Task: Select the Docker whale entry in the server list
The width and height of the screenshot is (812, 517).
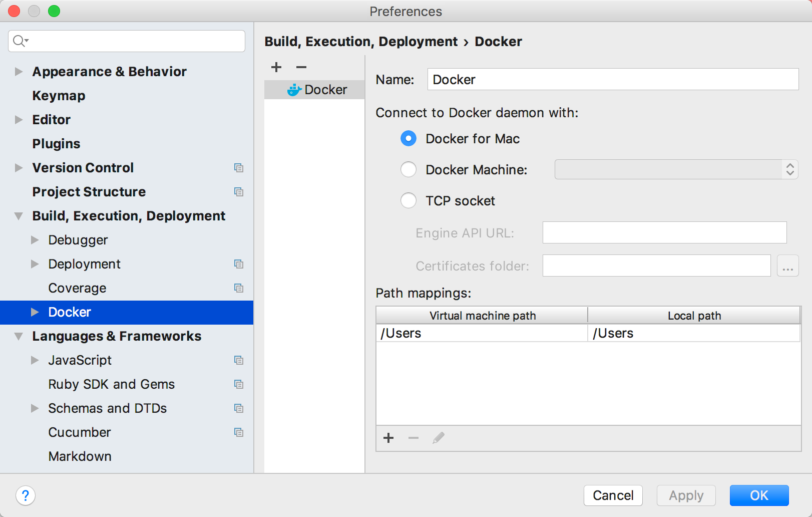Action: [x=314, y=90]
